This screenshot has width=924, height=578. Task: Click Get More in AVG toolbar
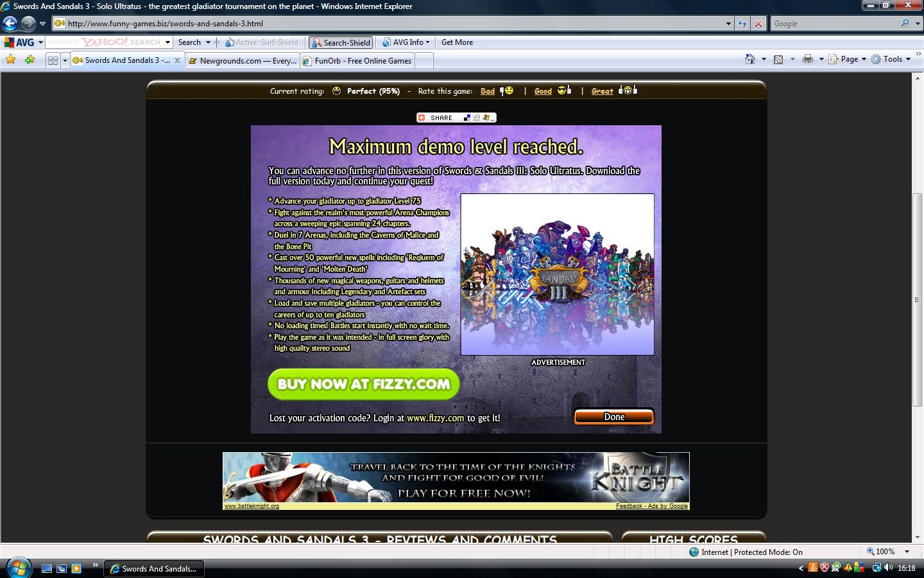click(457, 42)
